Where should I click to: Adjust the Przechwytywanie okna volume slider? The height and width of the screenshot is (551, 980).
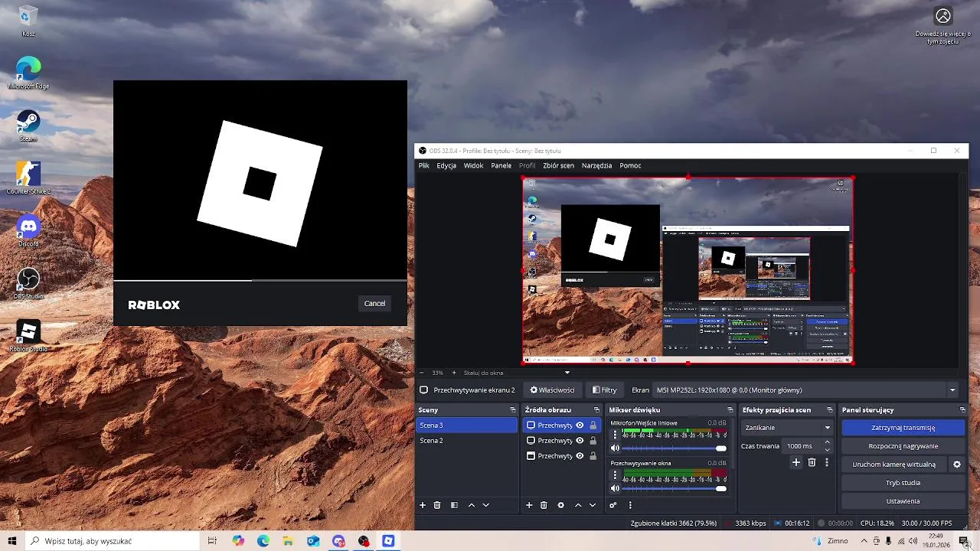pyautogui.click(x=674, y=488)
